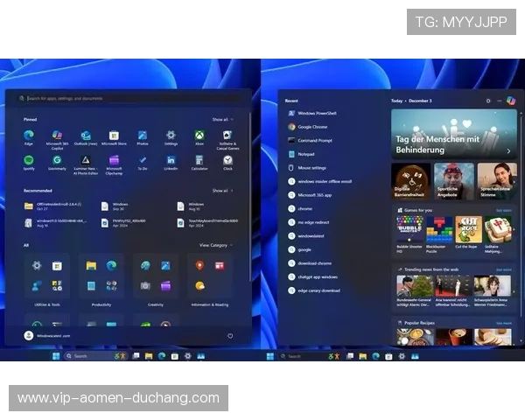
Task: Launch Spotify from pinned apps
Action: click(x=29, y=161)
